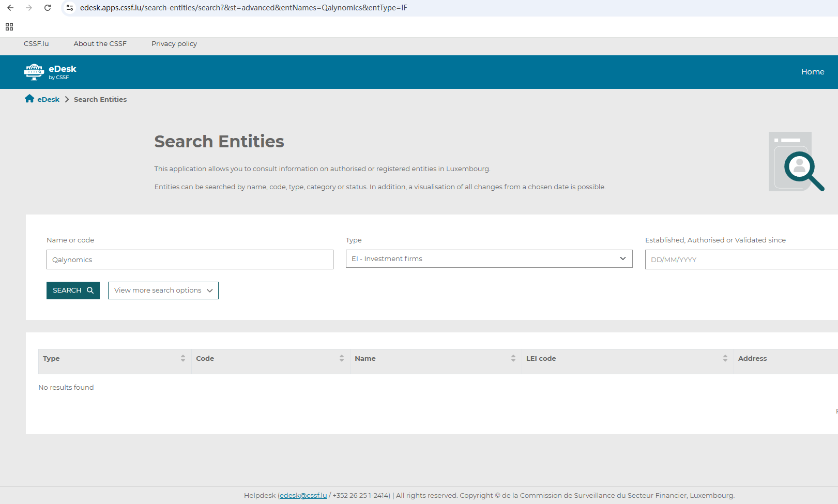838x504 pixels.
Task: Sort results by Name column
Action: tap(513, 358)
